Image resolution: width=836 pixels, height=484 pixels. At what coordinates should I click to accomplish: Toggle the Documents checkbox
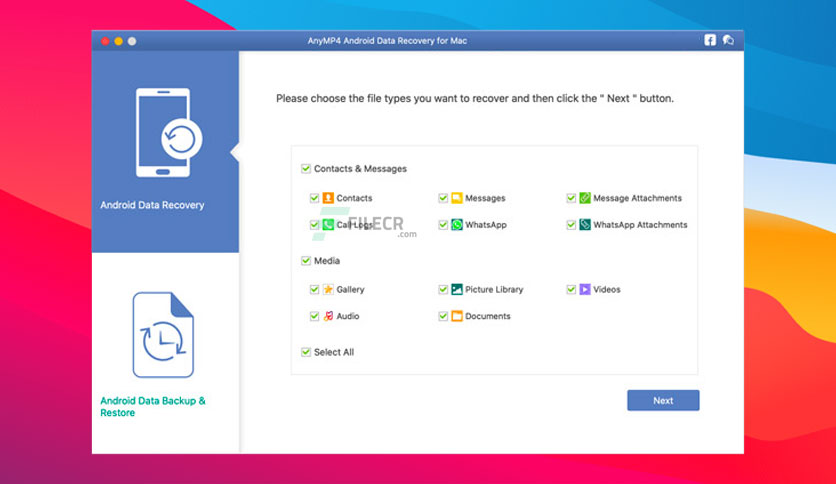click(443, 316)
